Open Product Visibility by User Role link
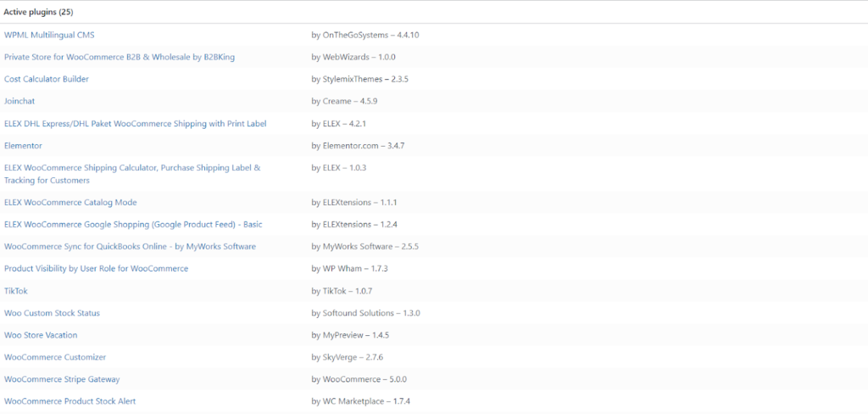 96,268
